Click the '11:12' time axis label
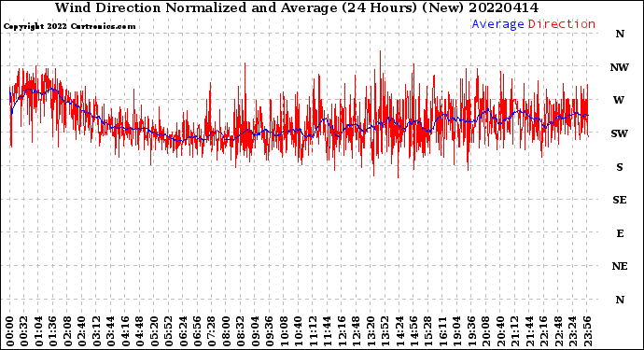Viewport: 644px width, 350px height. click(x=313, y=331)
